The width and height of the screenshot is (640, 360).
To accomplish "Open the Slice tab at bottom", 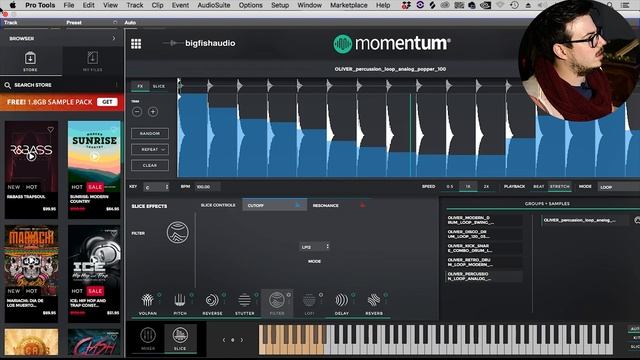I will [x=180, y=338].
